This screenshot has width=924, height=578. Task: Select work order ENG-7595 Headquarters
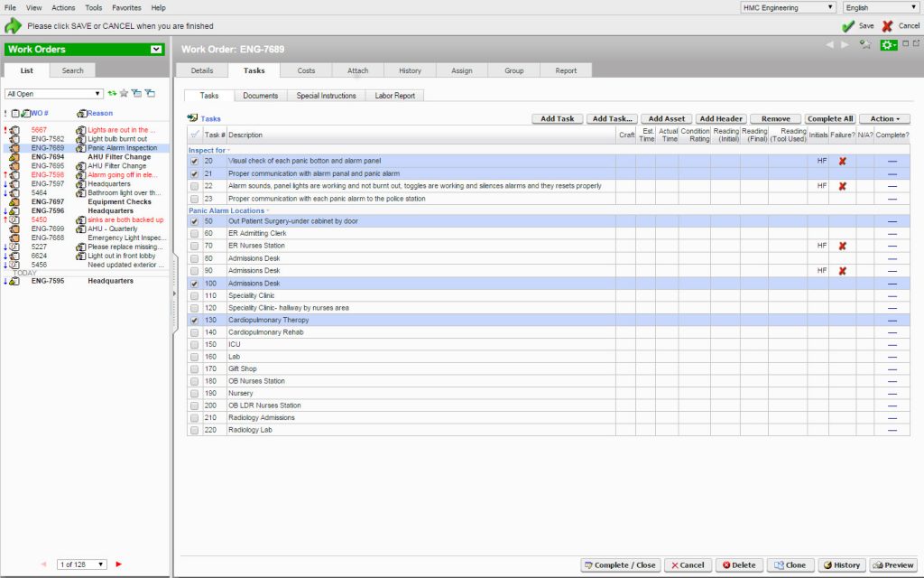point(86,282)
